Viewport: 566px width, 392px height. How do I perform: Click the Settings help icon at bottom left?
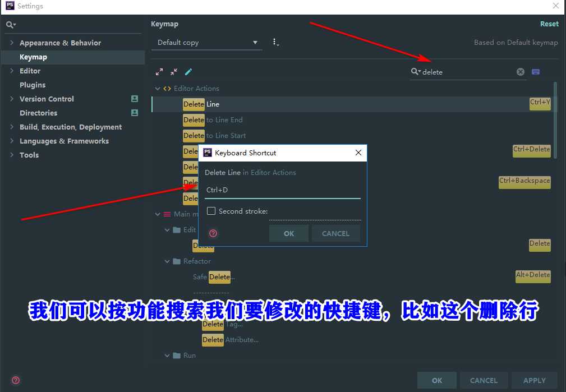16,380
